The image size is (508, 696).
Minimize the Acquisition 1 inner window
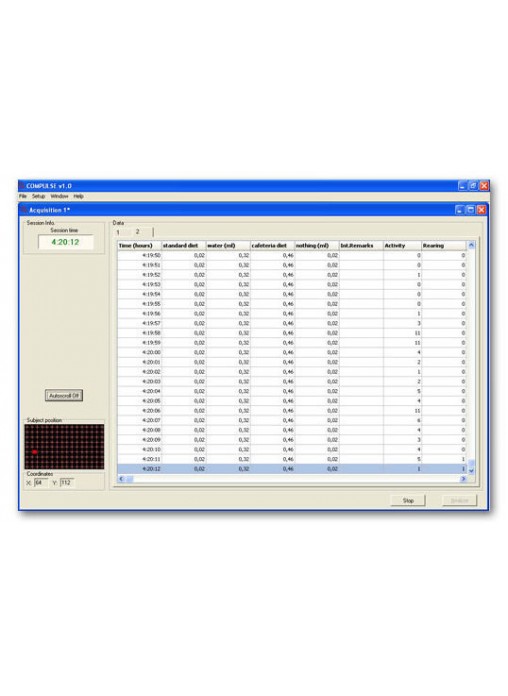(460, 210)
